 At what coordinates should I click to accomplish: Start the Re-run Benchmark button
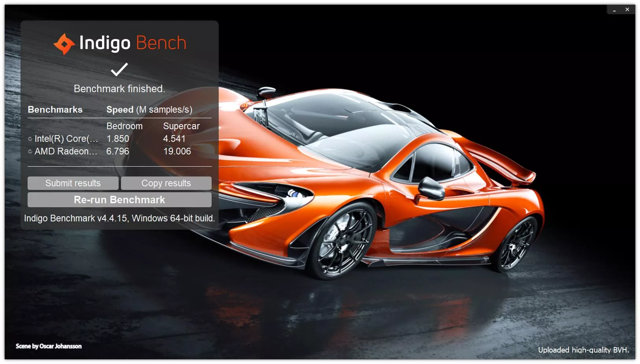click(x=119, y=200)
